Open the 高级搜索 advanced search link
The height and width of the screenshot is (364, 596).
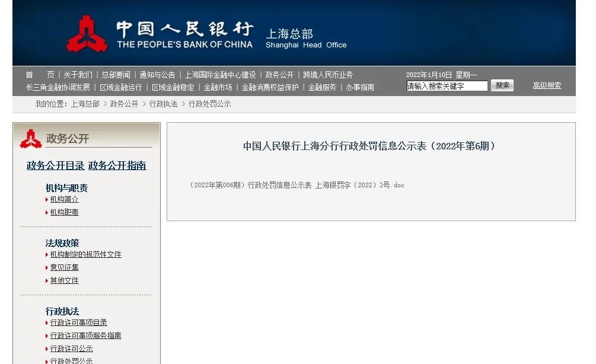pos(547,85)
